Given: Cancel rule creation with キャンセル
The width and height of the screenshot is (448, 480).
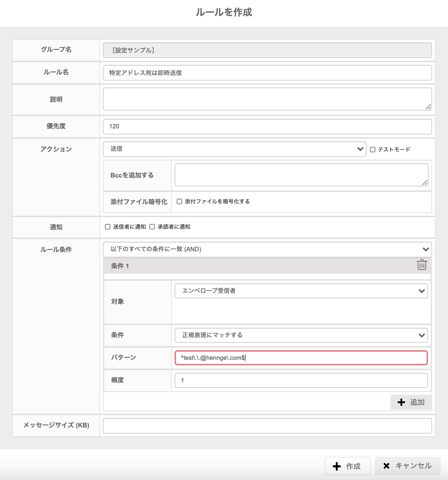Looking at the screenshot, I should [x=408, y=466].
